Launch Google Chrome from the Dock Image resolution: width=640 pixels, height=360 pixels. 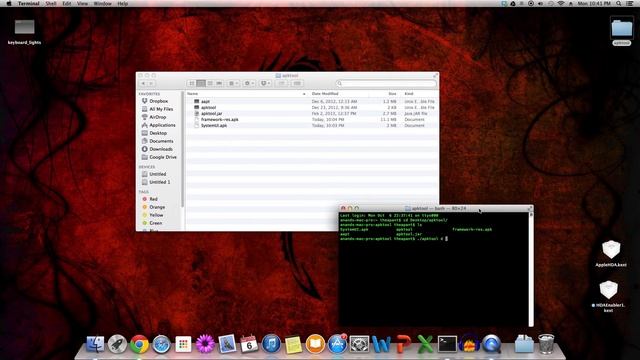click(139, 344)
